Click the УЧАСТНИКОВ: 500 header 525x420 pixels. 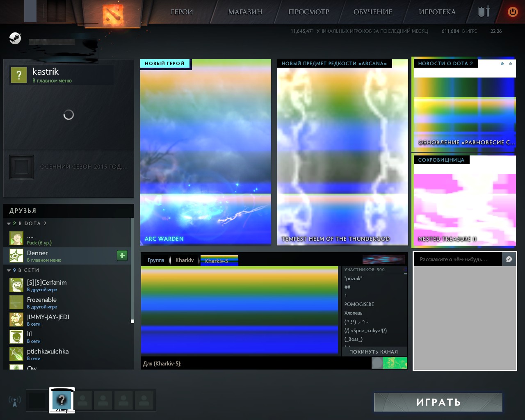365,270
